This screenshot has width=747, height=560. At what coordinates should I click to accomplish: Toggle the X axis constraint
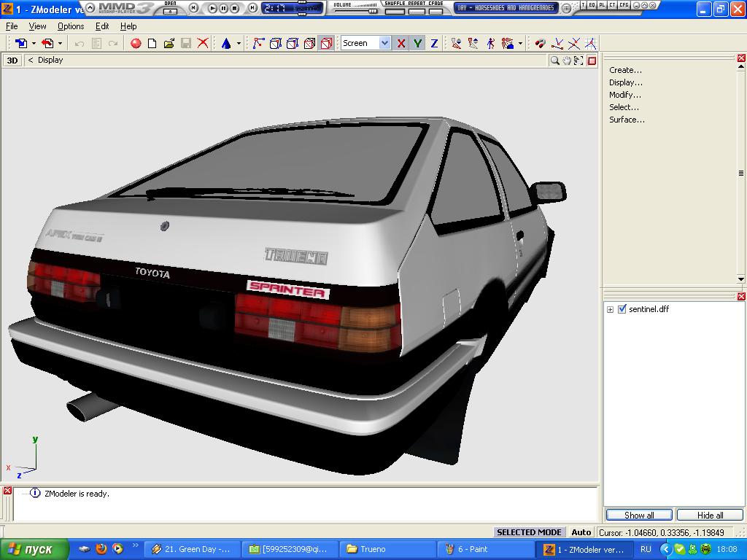400,44
